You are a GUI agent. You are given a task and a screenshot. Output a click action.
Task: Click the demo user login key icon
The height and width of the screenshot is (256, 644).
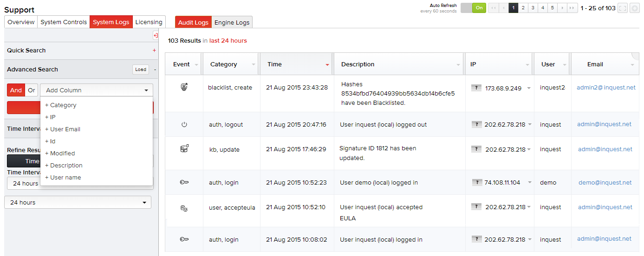[184, 183]
